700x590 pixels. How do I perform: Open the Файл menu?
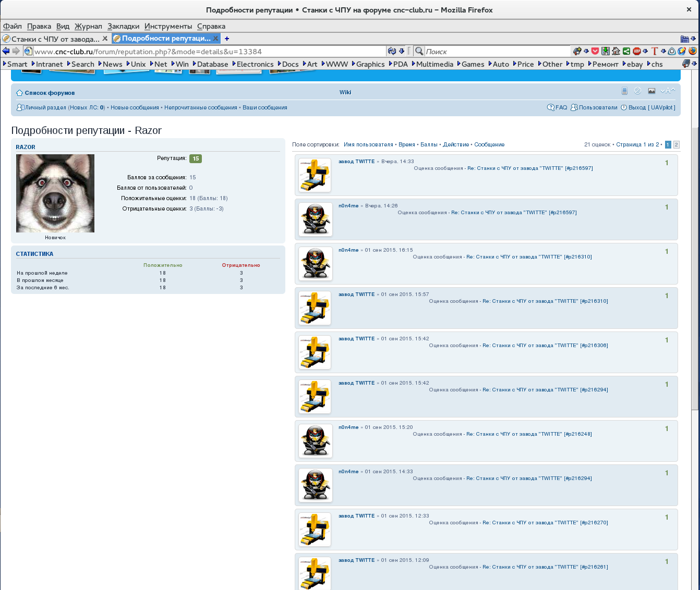point(13,26)
